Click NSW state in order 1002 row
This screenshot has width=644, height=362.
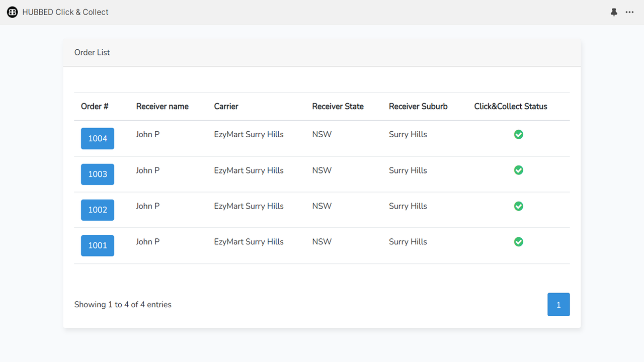tap(322, 206)
